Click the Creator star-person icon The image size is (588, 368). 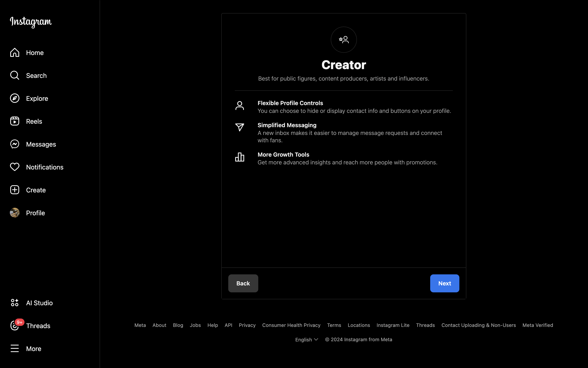click(344, 40)
